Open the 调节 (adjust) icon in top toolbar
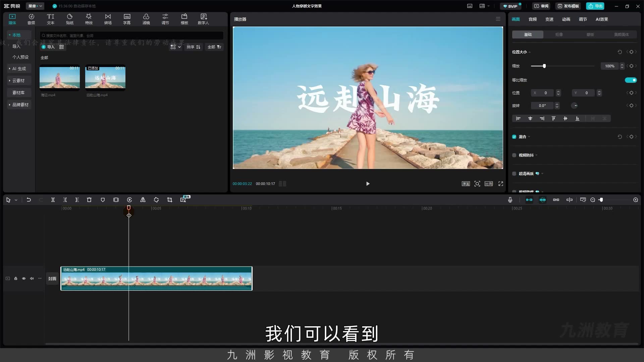The width and height of the screenshot is (644, 362). pyautogui.click(x=165, y=19)
